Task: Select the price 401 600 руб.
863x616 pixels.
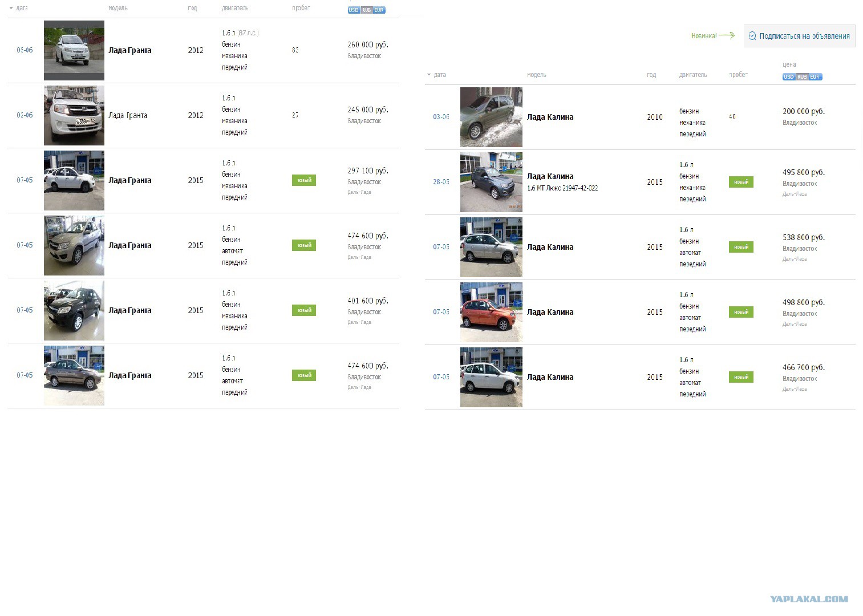Action: click(368, 301)
